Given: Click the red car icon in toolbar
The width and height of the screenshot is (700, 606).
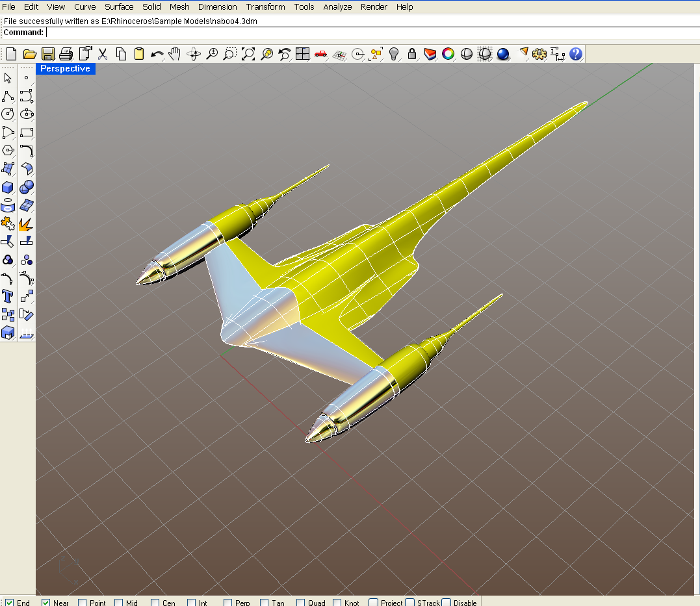Looking at the screenshot, I should (x=320, y=54).
